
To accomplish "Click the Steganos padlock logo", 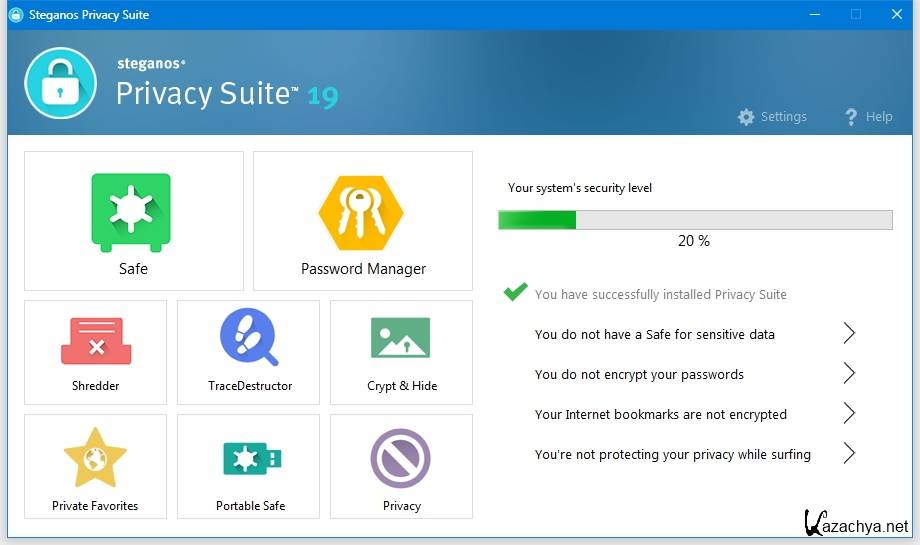I will [61, 83].
